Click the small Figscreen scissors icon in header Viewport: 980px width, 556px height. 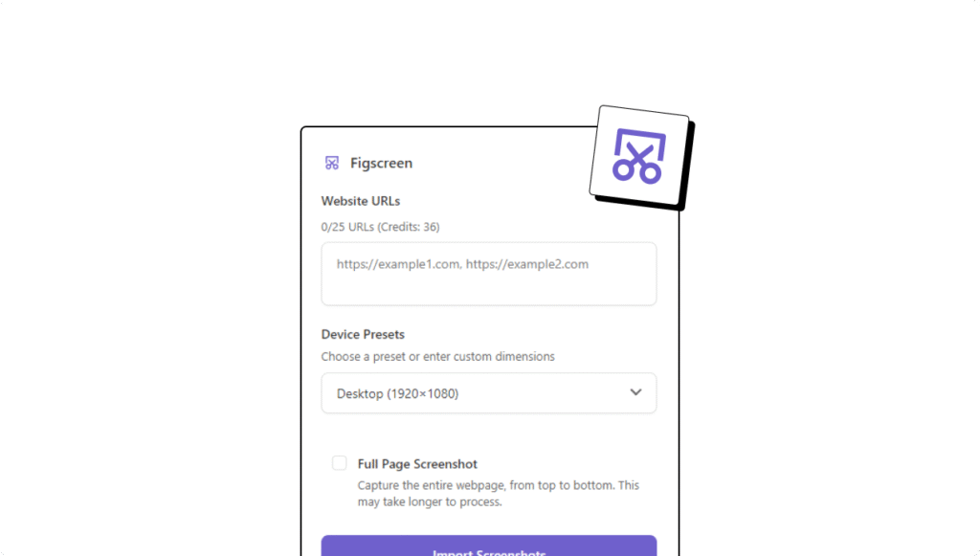coord(332,163)
